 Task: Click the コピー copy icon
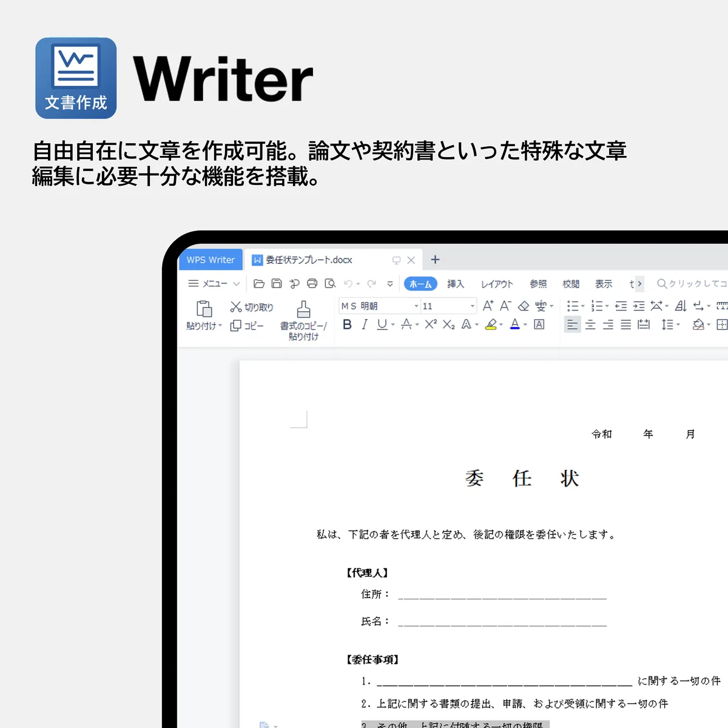coord(236,326)
